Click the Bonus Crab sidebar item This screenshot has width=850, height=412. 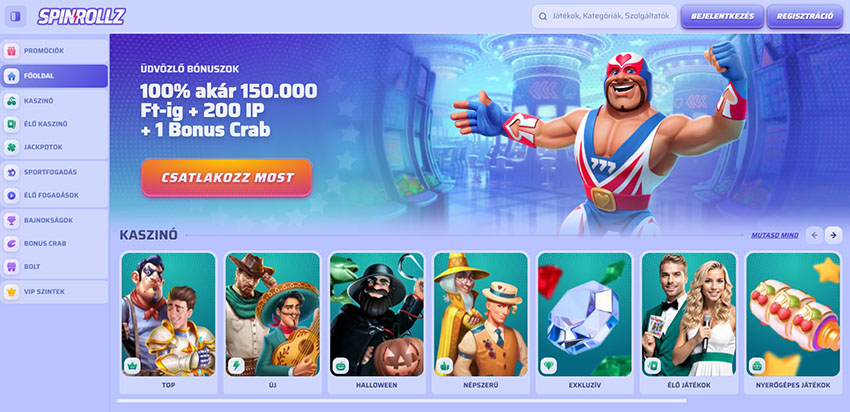(x=54, y=243)
